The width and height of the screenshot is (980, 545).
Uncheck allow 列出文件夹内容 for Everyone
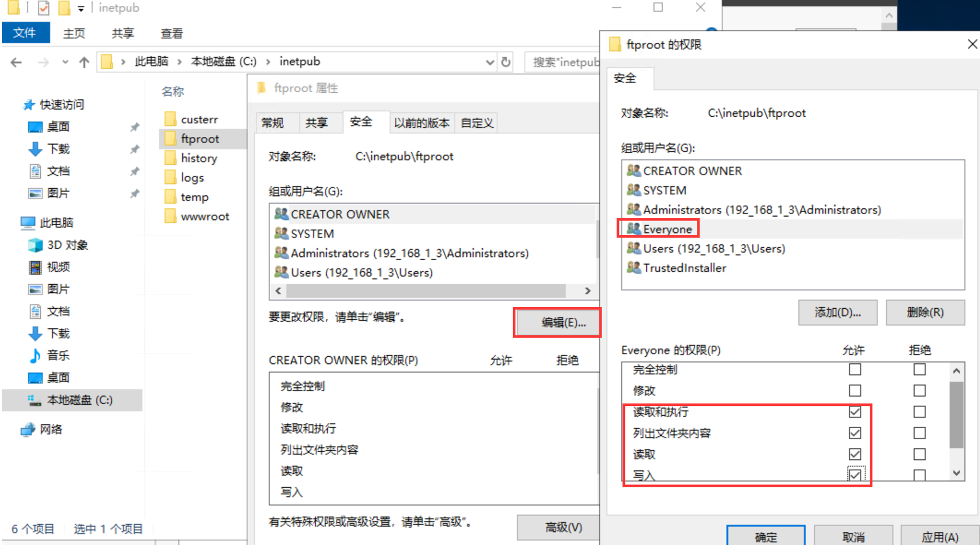[855, 433]
